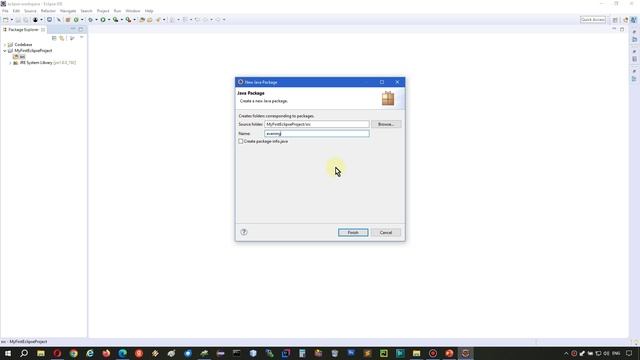Select Codebase project in Package Explorer

coord(23,44)
